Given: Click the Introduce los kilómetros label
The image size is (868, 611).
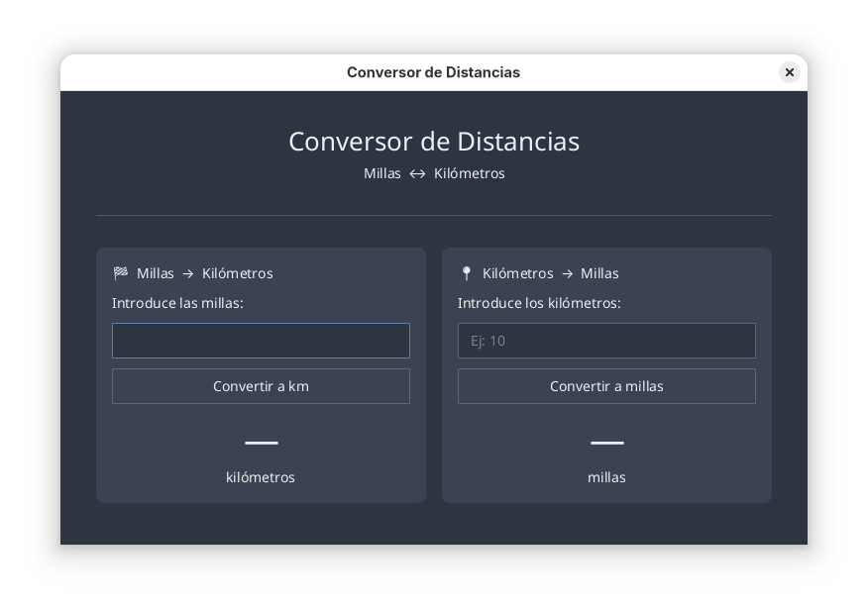Looking at the screenshot, I should pos(539,303).
